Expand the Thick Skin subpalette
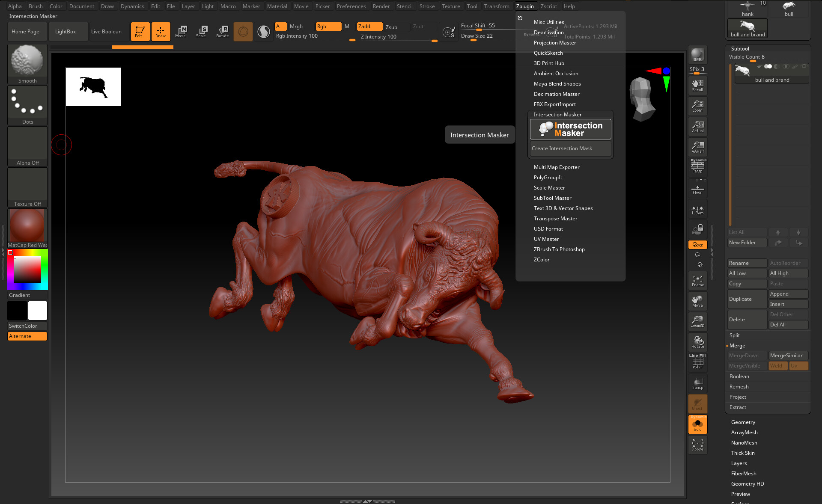Image resolution: width=822 pixels, height=504 pixels. click(743, 453)
